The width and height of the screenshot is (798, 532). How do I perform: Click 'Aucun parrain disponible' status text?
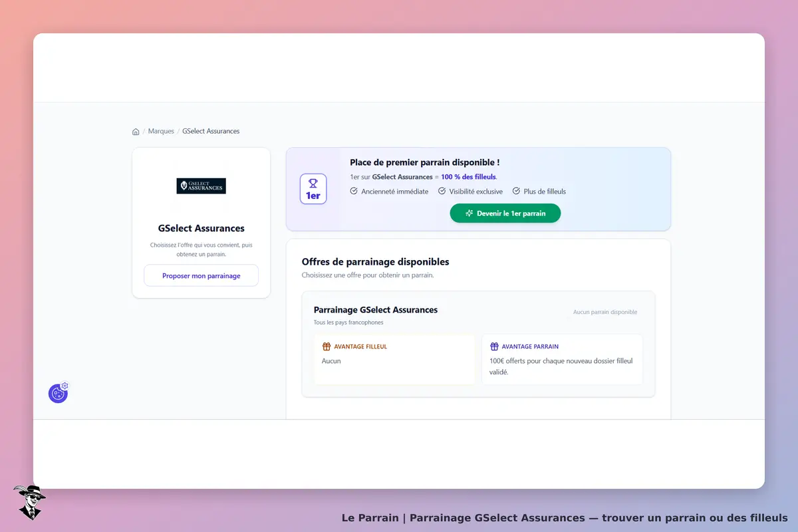click(x=605, y=312)
